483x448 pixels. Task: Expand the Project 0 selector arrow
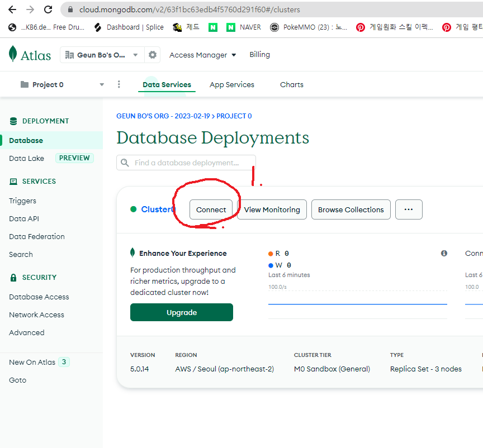coord(102,85)
